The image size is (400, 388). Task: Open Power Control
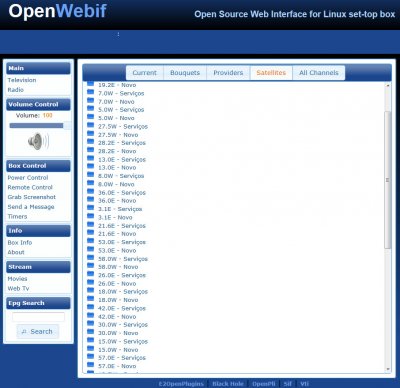(x=28, y=178)
